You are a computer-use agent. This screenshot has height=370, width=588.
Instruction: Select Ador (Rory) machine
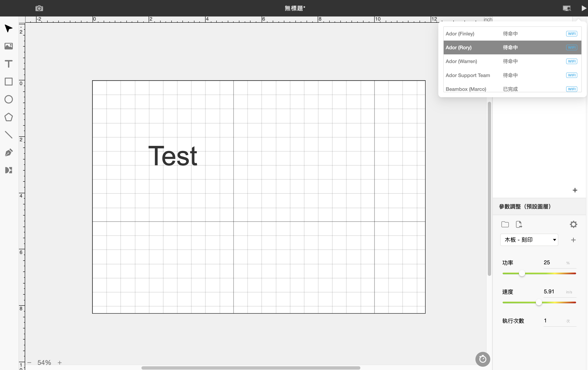pos(512,47)
